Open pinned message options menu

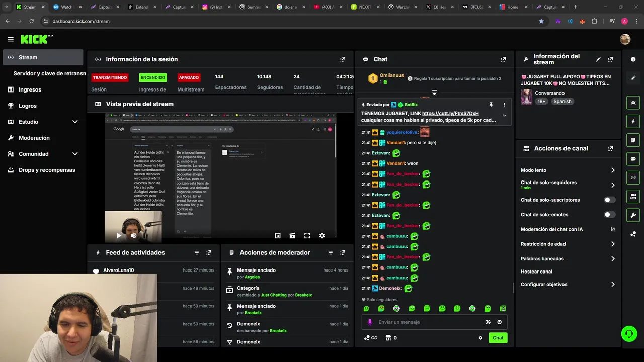click(x=504, y=105)
